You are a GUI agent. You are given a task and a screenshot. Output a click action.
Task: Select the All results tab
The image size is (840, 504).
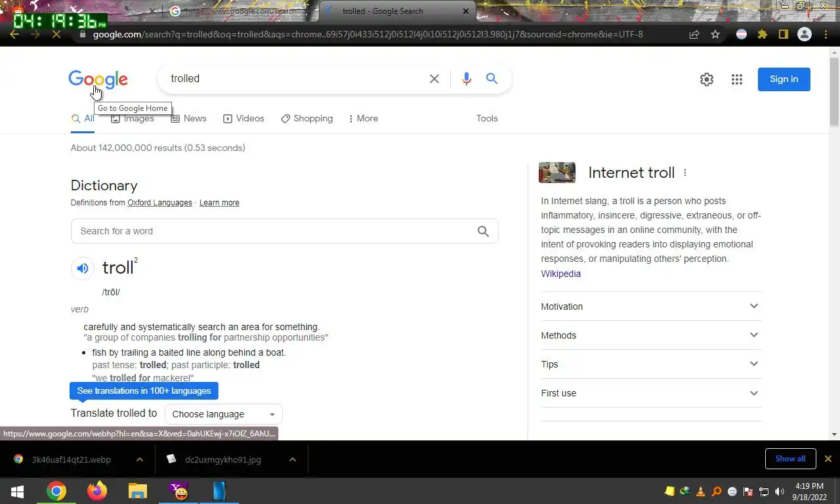pyautogui.click(x=83, y=119)
